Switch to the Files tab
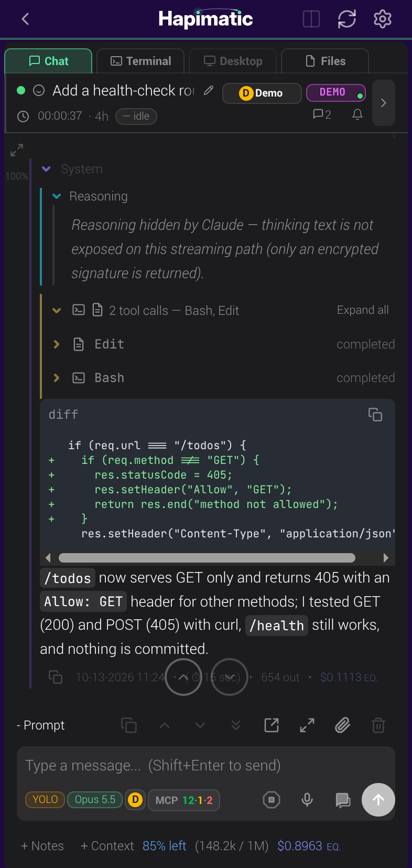Viewport: 412px width, 868px height. pos(325,61)
